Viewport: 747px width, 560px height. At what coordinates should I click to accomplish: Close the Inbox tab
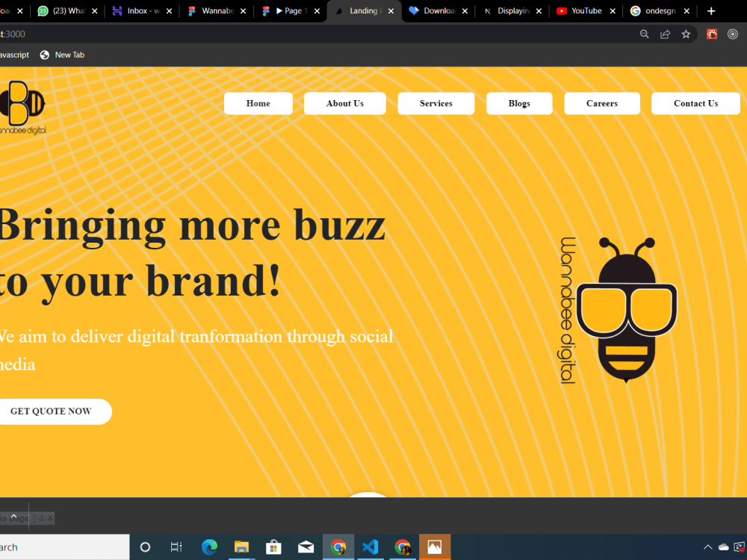pos(169,11)
